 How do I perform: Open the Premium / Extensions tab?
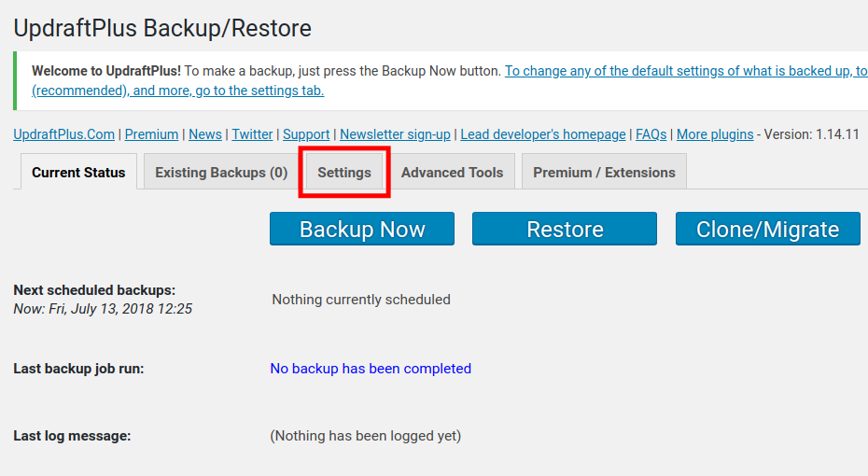pos(604,173)
